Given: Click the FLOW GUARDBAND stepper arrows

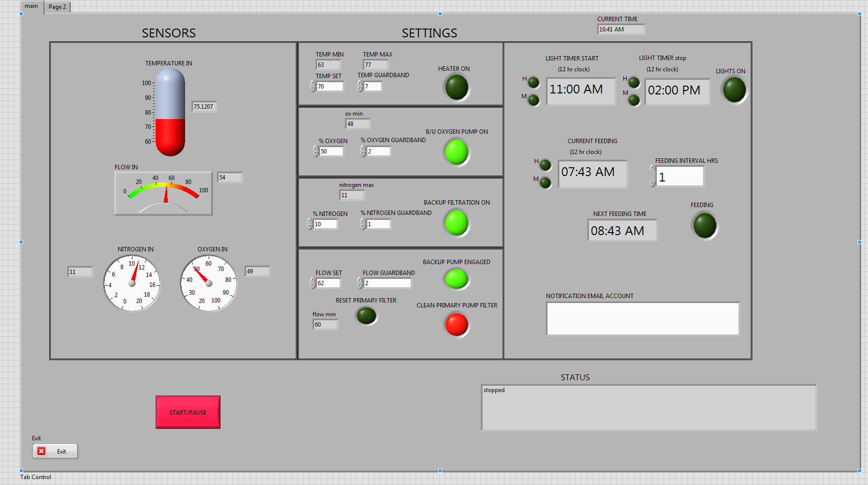Looking at the screenshot, I should coord(360,283).
